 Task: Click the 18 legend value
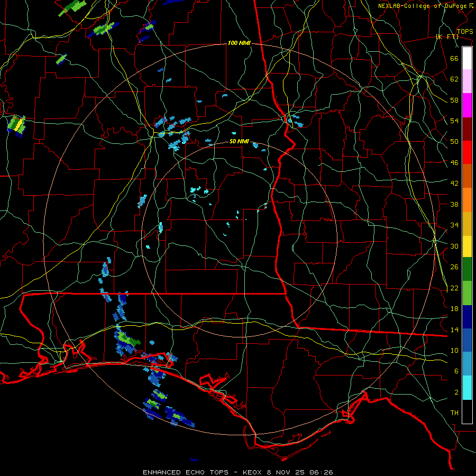coord(454,309)
